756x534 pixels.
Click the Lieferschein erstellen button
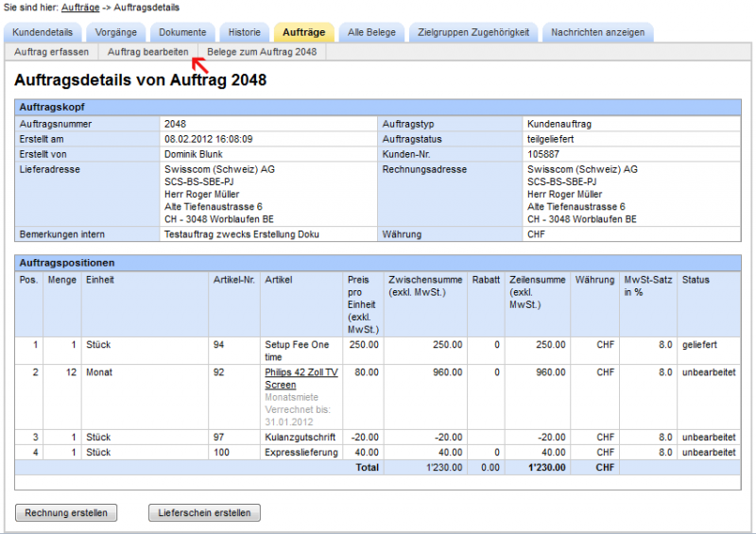coord(204,513)
